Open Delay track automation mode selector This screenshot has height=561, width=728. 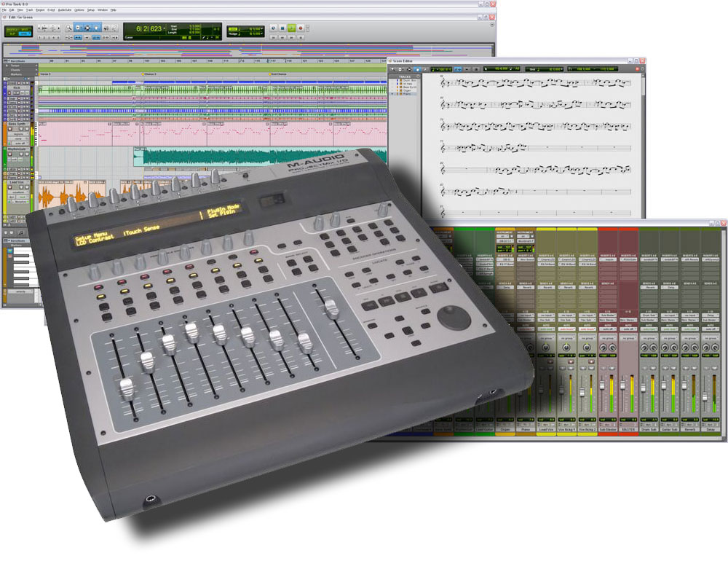(x=711, y=329)
